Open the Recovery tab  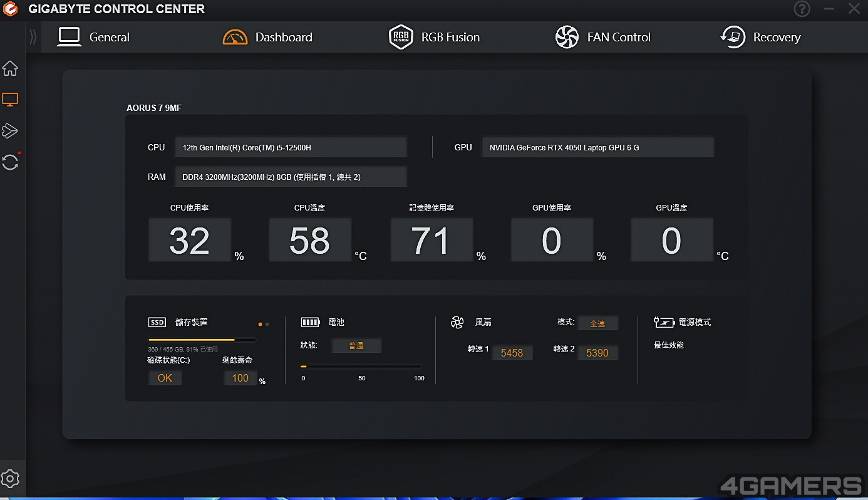pyautogui.click(x=760, y=38)
